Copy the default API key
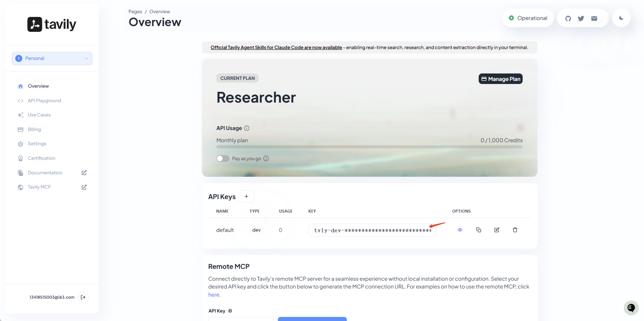The width and height of the screenshot is (644, 321). 478,230
